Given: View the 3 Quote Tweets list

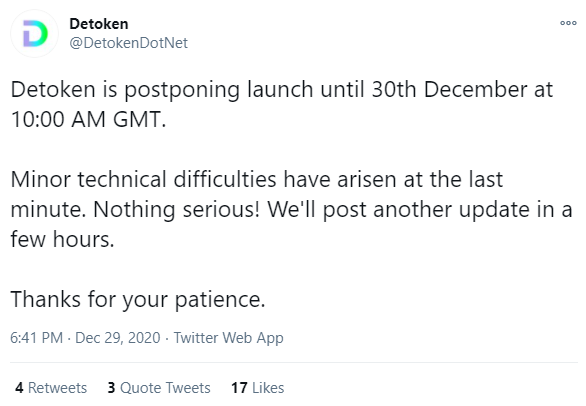Looking at the screenshot, I should tap(159, 388).
